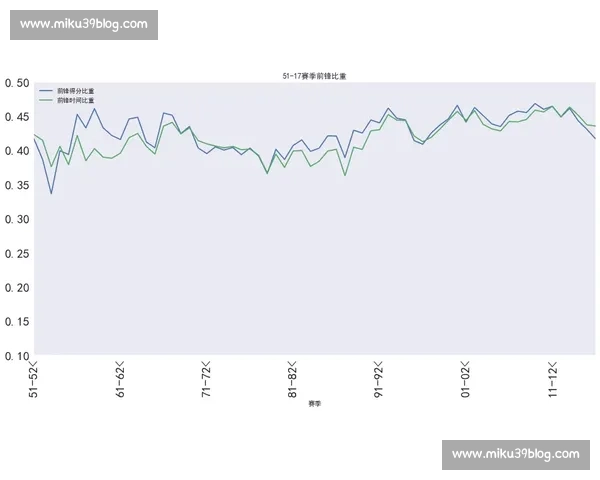Viewport: 600px width, 480px height.
Task: Click the bottom-right www.miku39blog.com watermark
Action: pos(515,454)
